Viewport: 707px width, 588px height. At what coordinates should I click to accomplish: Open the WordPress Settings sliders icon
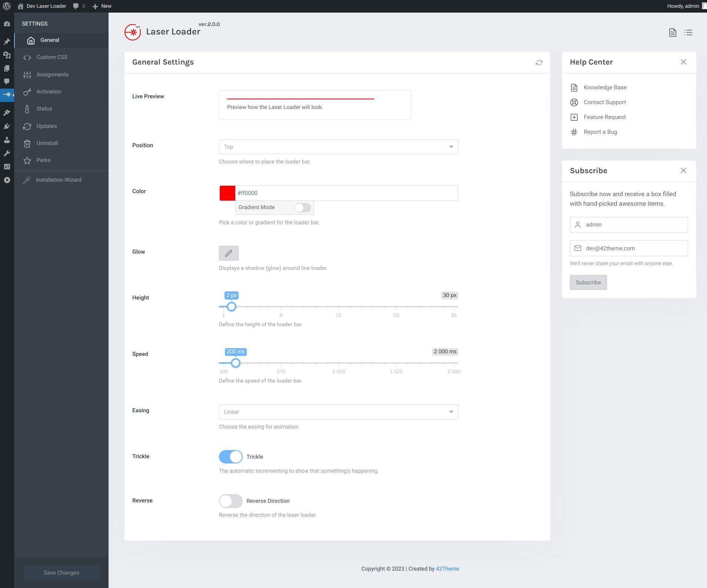(x=7, y=166)
